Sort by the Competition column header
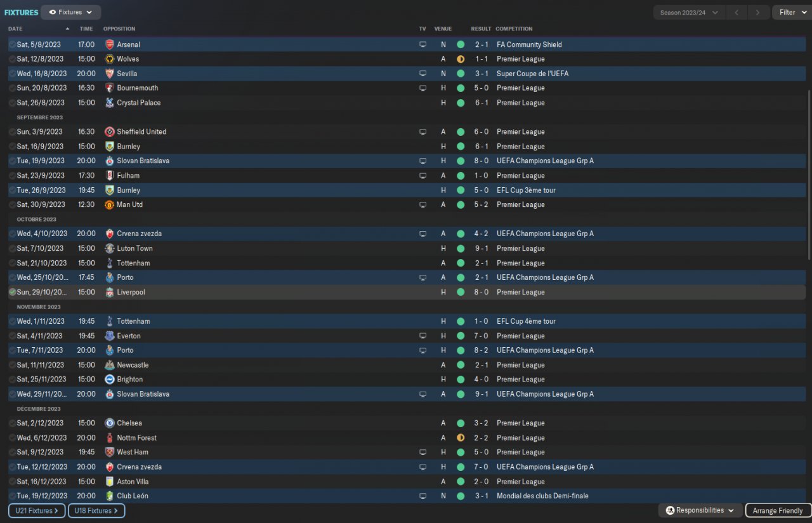 click(x=514, y=29)
